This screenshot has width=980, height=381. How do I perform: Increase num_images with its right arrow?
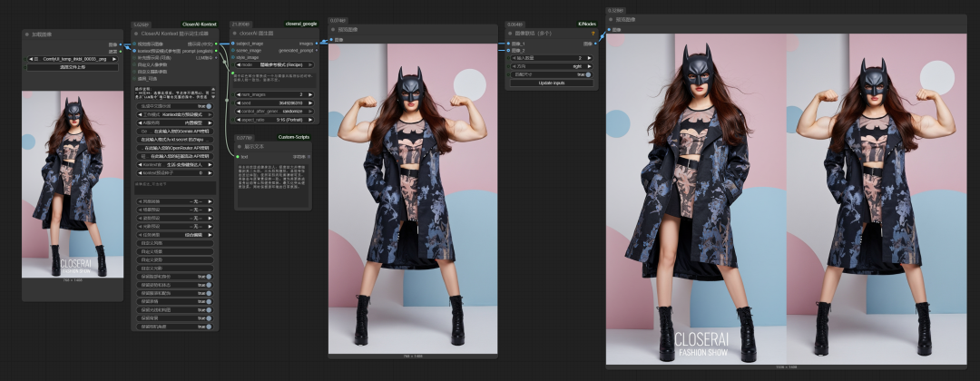[310, 95]
